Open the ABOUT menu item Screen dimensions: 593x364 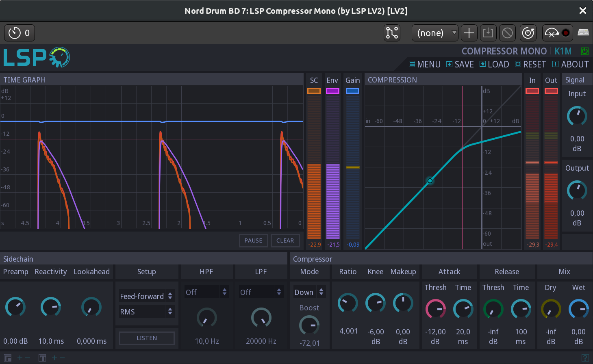(x=571, y=64)
